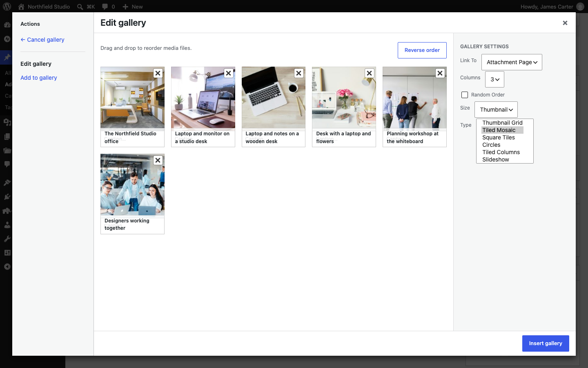The image size is (588, 368).
Task: Remove The Northfield Studio office image
Action: coord(158,73)
